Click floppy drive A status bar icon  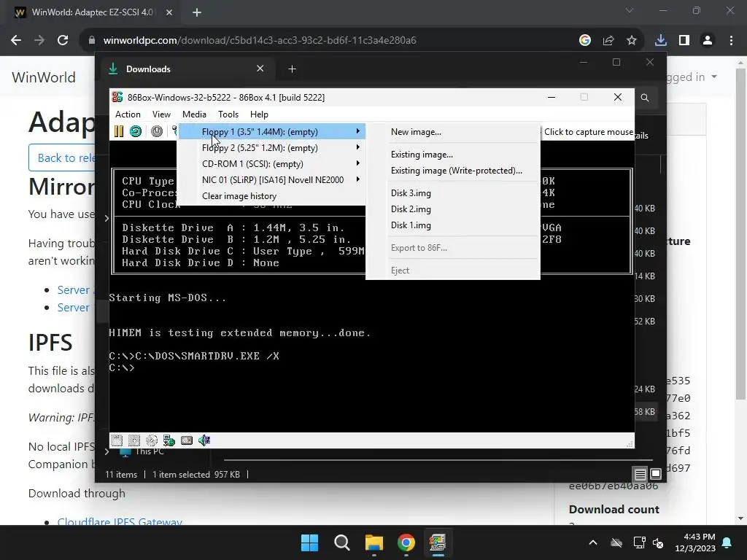pyautogui.click(x=117, y=440)
